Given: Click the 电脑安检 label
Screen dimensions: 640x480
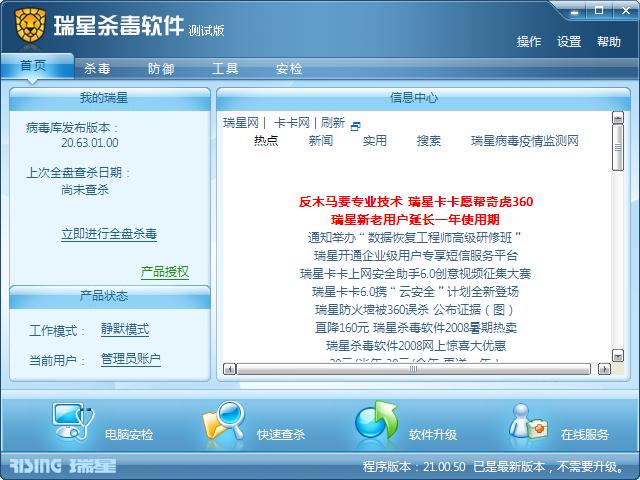Looking at the screenshot, I should pos(129,434).
